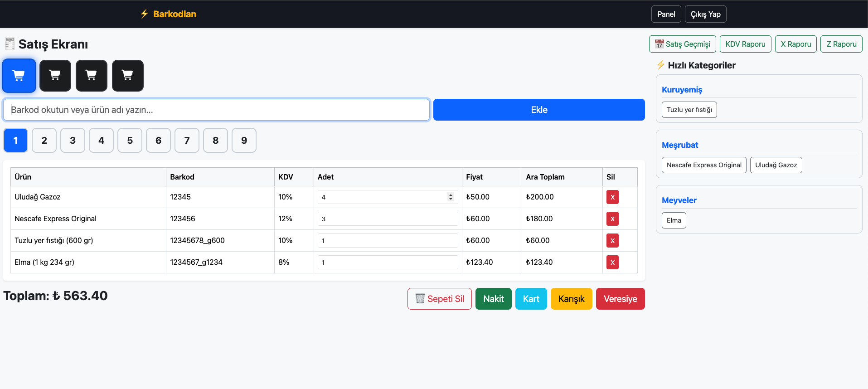Screen dimensions: 868x389
Task: Pay with Nakit button
Action: point(493,299)
